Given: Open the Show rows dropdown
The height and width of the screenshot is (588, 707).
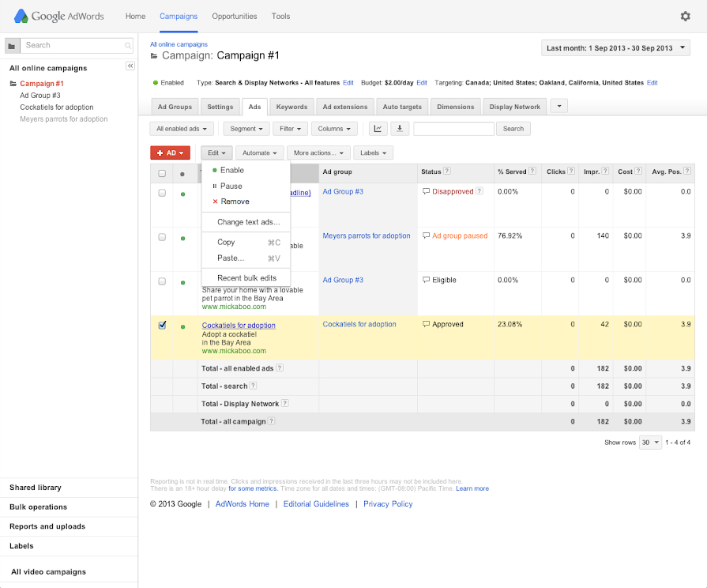Looking at the screenshot, I should pos(650,443).
